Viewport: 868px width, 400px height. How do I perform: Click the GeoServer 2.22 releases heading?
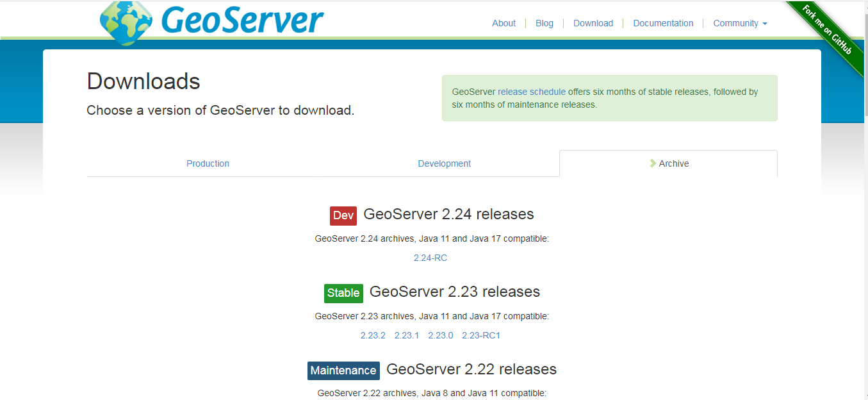click(x=471, y=369)
